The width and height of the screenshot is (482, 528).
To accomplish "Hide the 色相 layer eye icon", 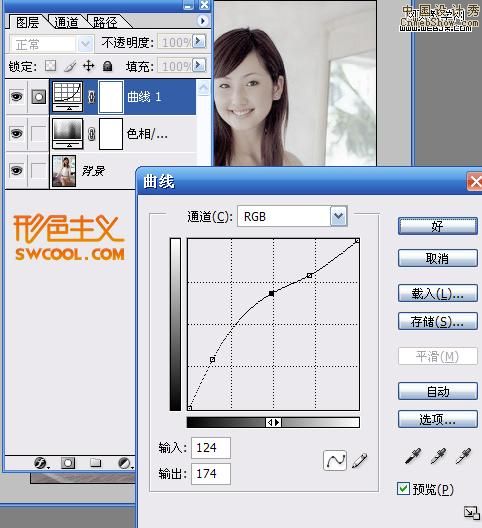I will (x=17, y=134).
